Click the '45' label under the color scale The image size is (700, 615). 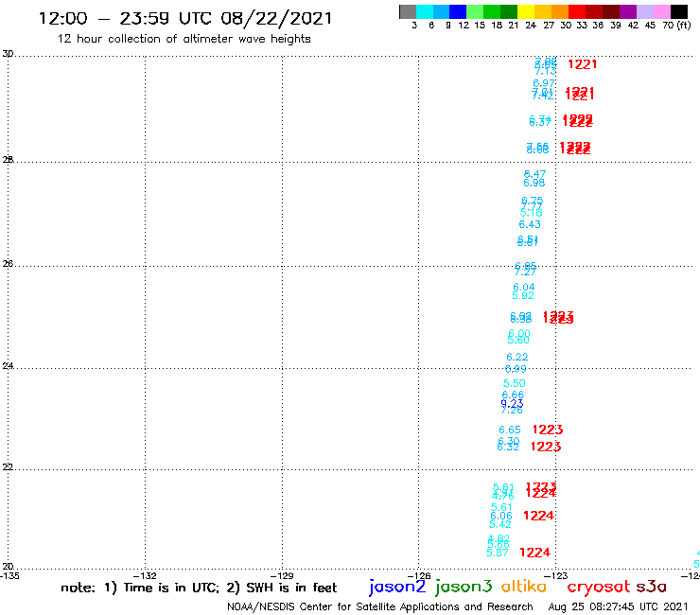click(x=650, y=26)
